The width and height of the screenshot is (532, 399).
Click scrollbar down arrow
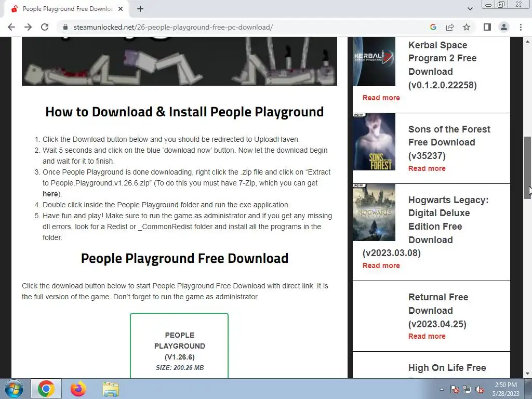528,374
